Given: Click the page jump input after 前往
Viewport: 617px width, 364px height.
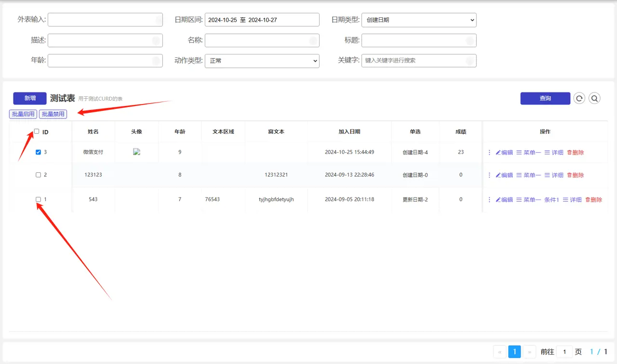Looking at the screenshot, I should 564,351.
